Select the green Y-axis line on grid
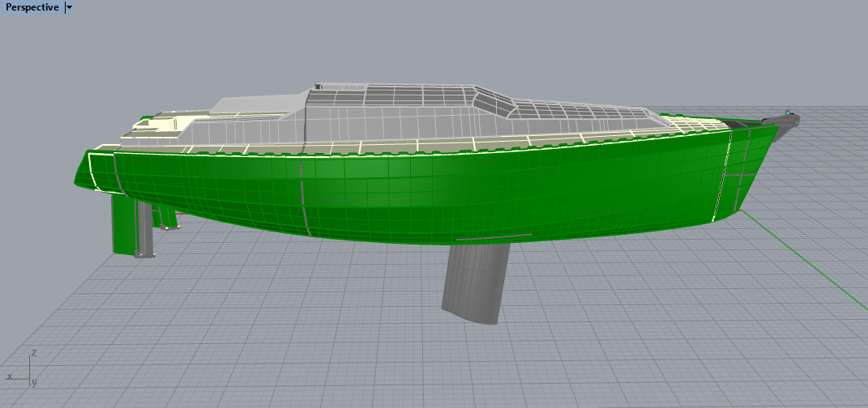 coord(810,259)
